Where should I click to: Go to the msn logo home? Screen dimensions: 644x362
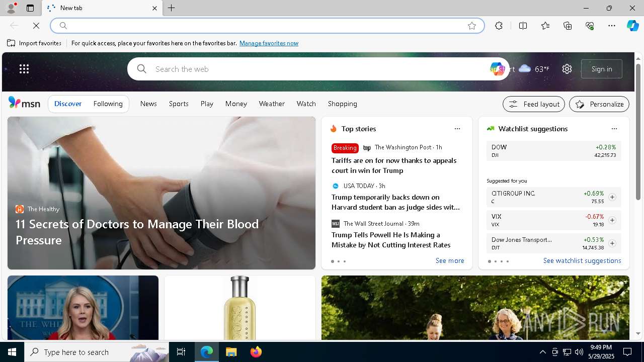pyautogui.click(x=24, y=103)
